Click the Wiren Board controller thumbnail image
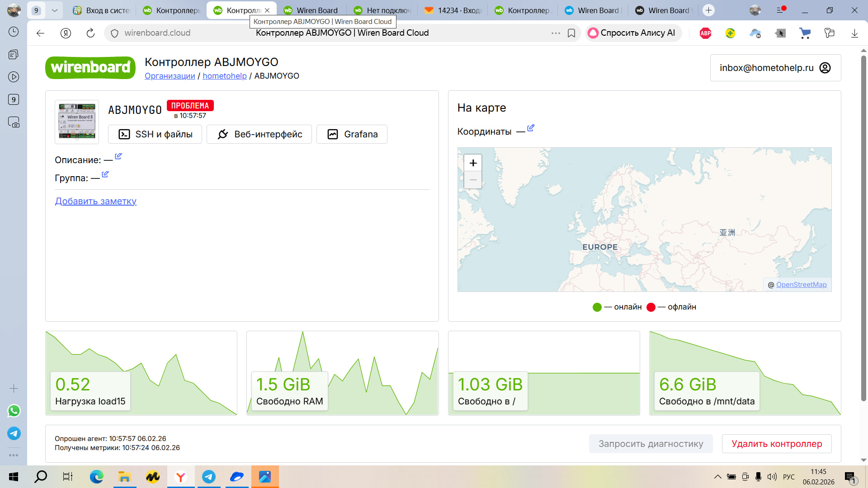The image size is (868, 488). [77, 122]
